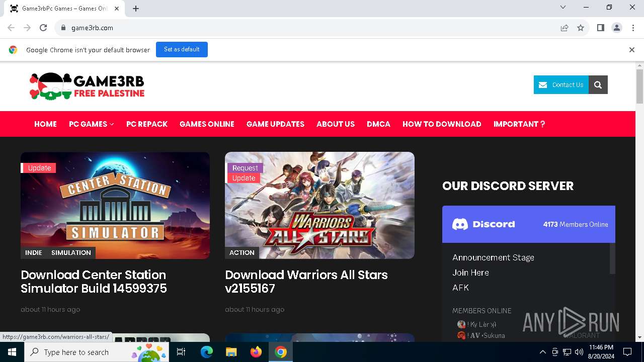This screenshot has height=362, width=644.
Task: Bookmark this tab with star icon
Action: pyautogui.click(x=581, y=28)
